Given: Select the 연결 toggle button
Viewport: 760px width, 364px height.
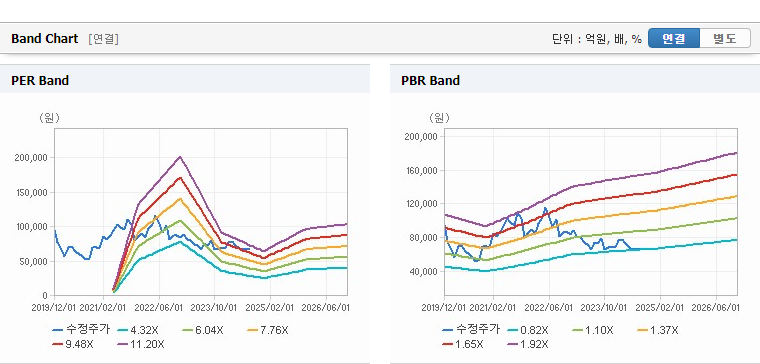Looking at the screenshot, I should click(674, 38).
